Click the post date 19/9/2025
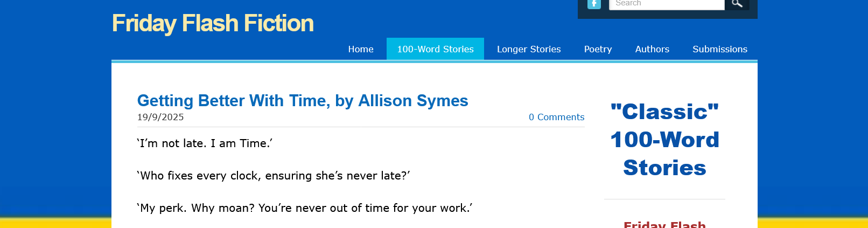This screenshot has width=868, height=228. tap(160, 117)
